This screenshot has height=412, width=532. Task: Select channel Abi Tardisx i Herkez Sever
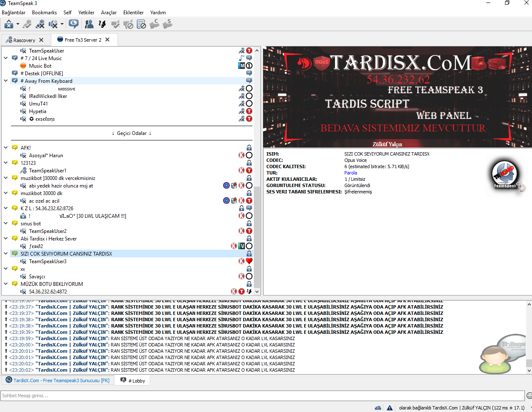(x=48, y=239)
